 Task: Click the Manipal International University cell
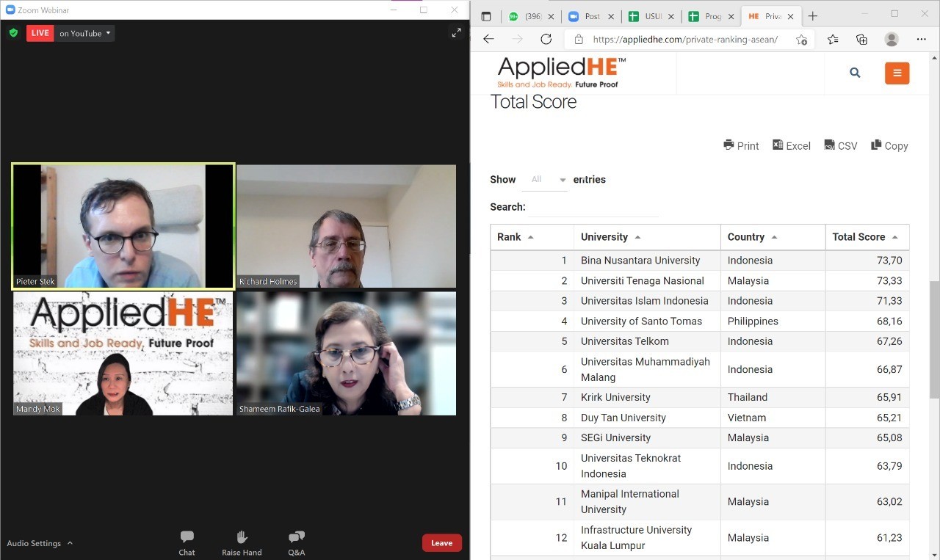click(647, 502)
